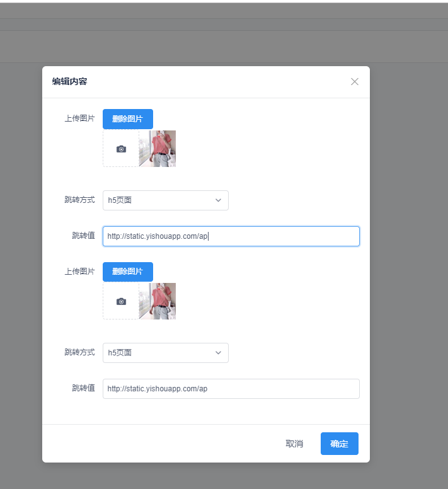
Task: Click 取消 to cancel editing
Action: 294,444
